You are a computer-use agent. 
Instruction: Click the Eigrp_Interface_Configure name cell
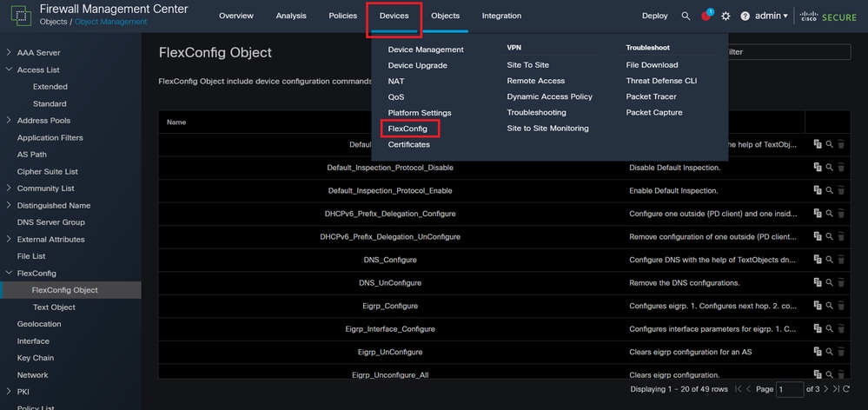pyautogui.click(x=390, y=328)
